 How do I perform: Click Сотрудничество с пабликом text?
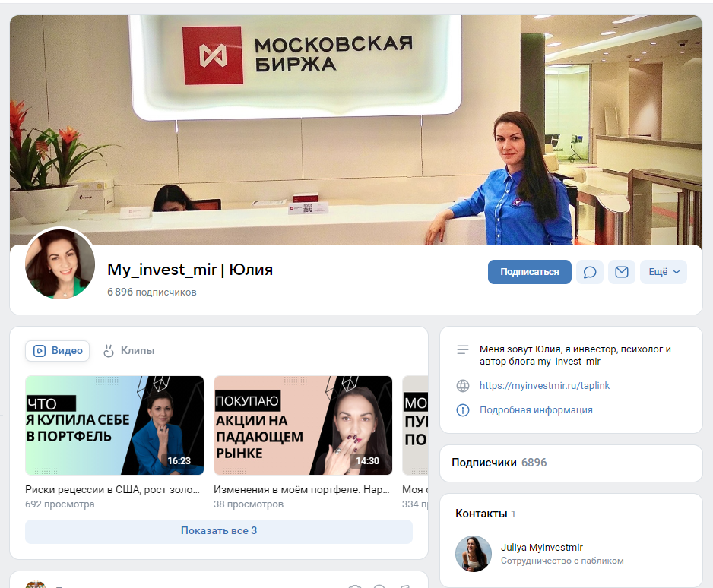pyautogui.click(x=562, y=561)
